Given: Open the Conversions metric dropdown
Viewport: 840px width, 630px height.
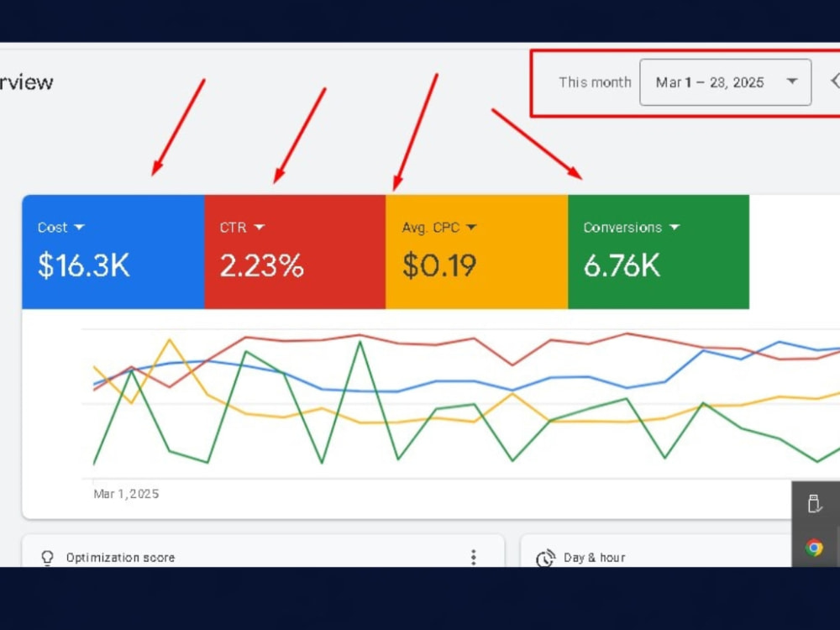Looking at the screenshot, I should tap(631, 227).
